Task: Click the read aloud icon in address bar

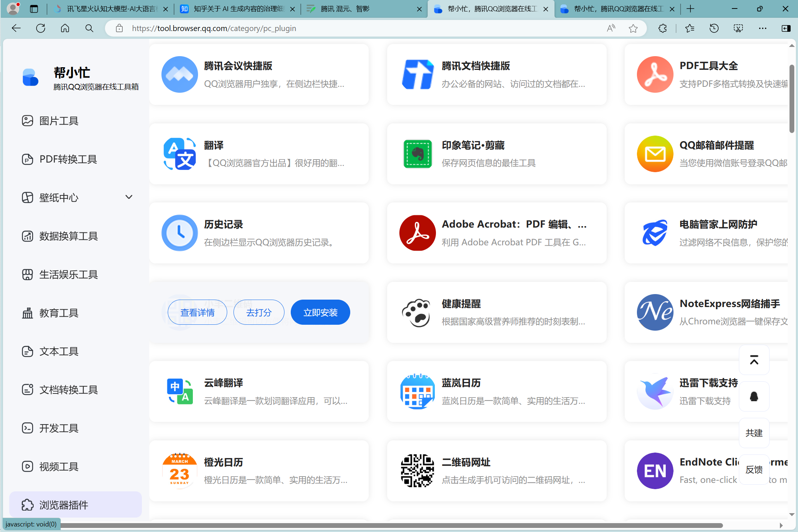Action: (611, 28)
